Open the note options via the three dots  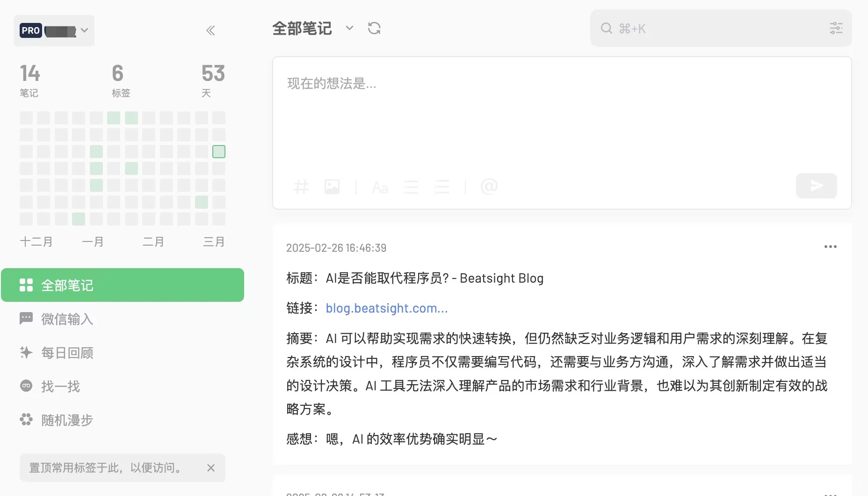click(x=830, y=247)
